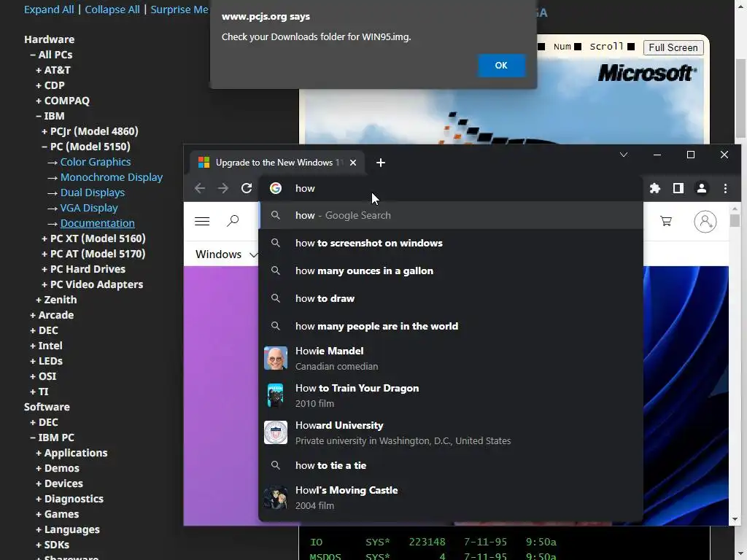Click the Expand All link
747x560 pixels.
coord(49,9)
